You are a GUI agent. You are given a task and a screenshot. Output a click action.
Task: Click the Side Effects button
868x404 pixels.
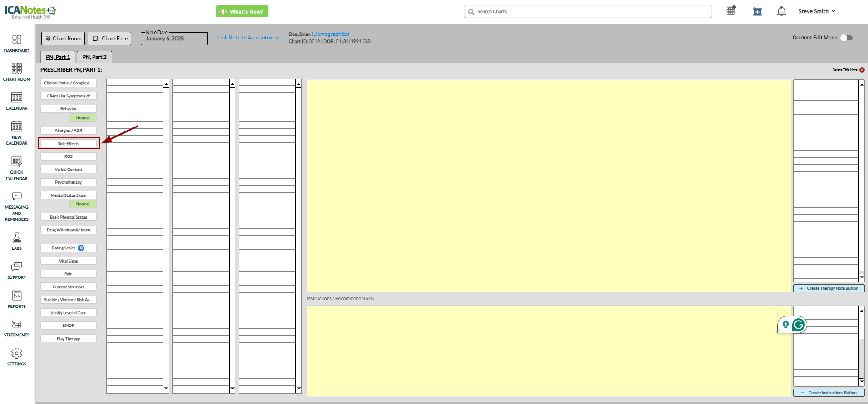[69, 144]
